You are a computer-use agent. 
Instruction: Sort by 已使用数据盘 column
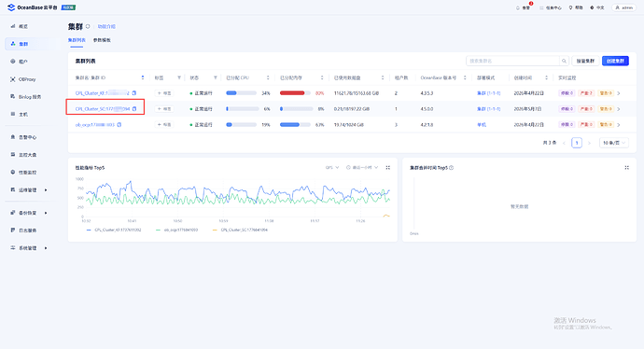pos(383,77)
